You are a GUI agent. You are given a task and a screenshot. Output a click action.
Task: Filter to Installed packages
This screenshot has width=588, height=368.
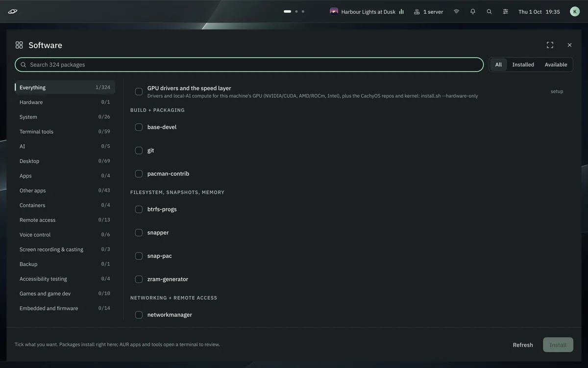click(523, 65)
